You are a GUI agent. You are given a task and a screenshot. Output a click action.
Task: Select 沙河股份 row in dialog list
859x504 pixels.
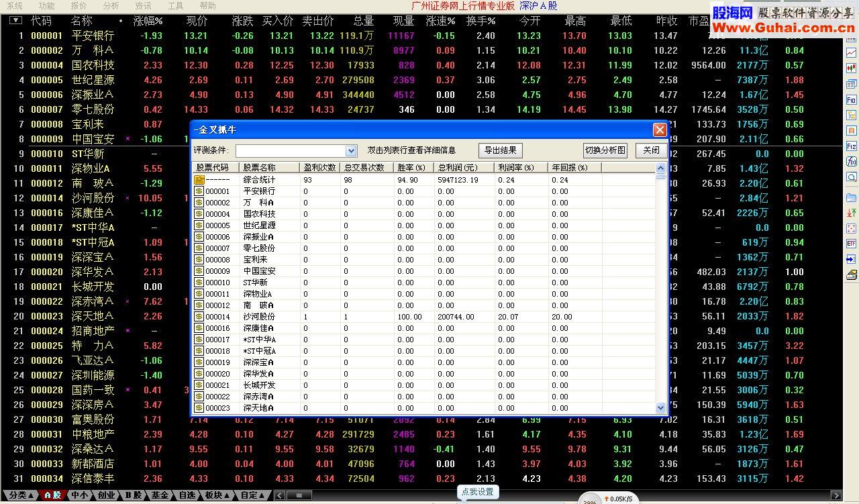pyautogui.click(x=424, y=317)
